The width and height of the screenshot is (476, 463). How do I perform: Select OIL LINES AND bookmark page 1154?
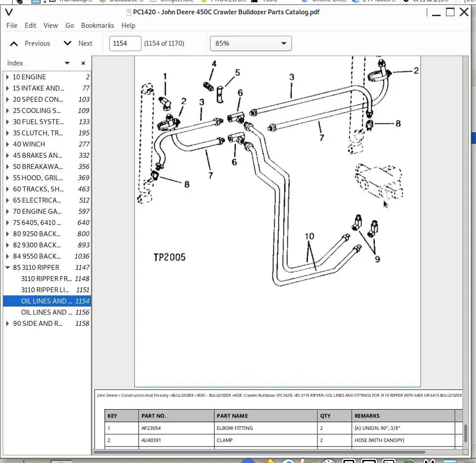click(47, 301)
